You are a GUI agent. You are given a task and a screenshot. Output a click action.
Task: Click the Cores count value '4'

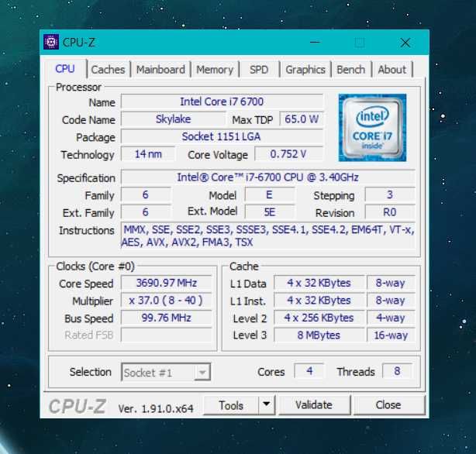tap(309, 371)
